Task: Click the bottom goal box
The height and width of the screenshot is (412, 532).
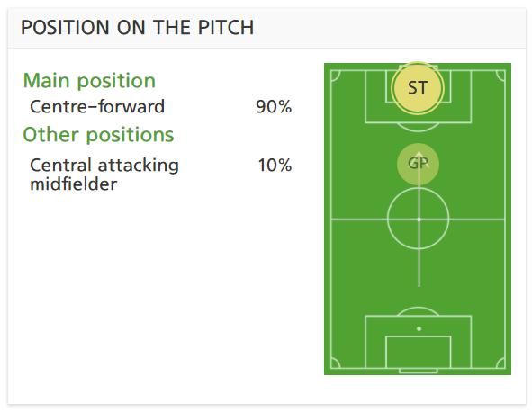Action: click(419, 352)
